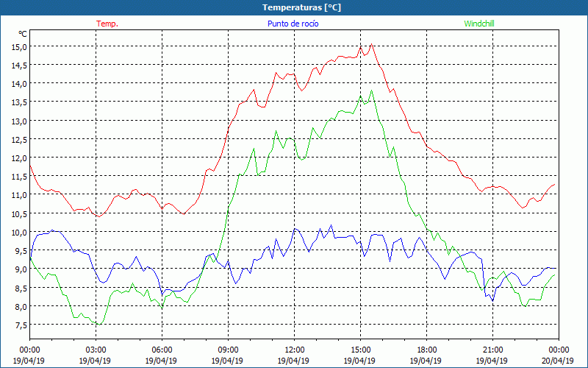This screenshot has width=588, height=368.
Task: Click the 15:00 time label on the x-axis
Action: [360, 350]
